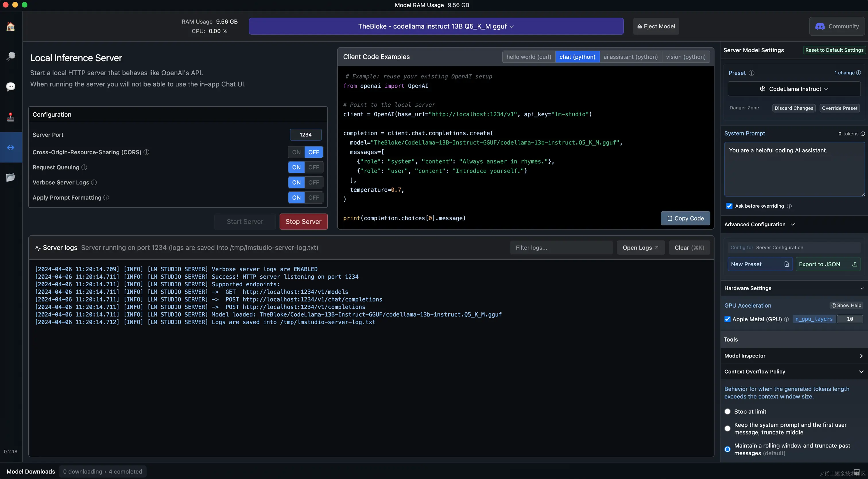
Task: Click the System Prompt text area
Action: tap(795, 169)
